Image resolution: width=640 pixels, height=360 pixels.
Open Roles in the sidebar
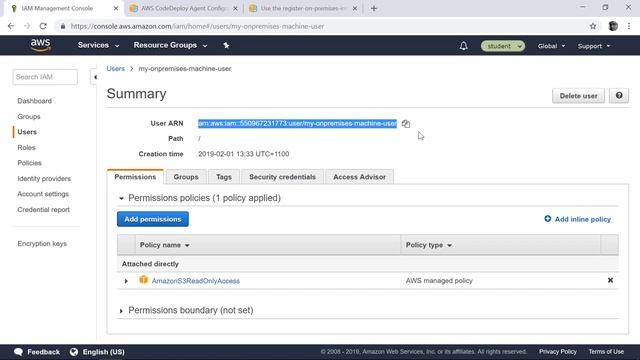[x=26, y=147]
